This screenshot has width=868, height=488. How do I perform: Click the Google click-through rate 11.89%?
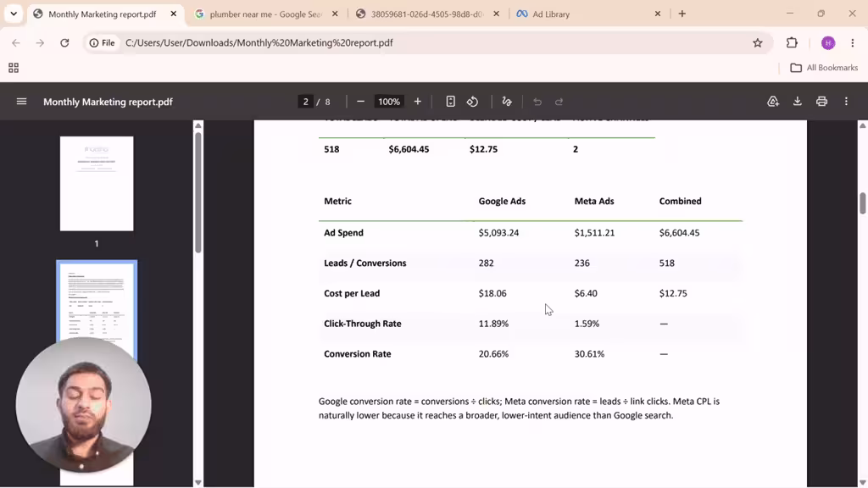493,324
